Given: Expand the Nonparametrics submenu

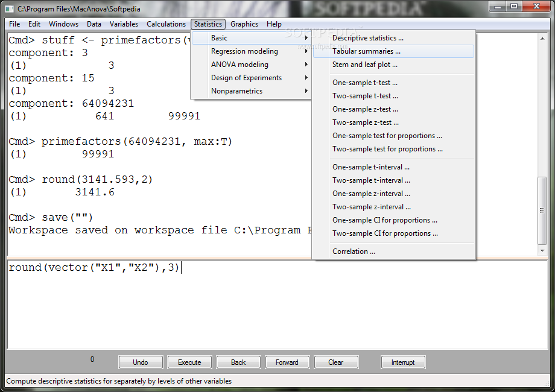Looking at the screenshot, I should tap(251, 91).
